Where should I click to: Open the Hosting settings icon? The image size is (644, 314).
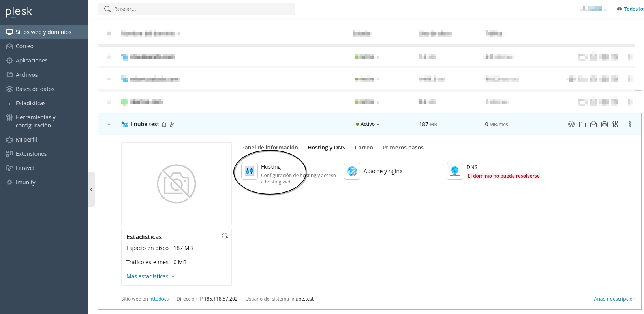[x=250, y=171]
